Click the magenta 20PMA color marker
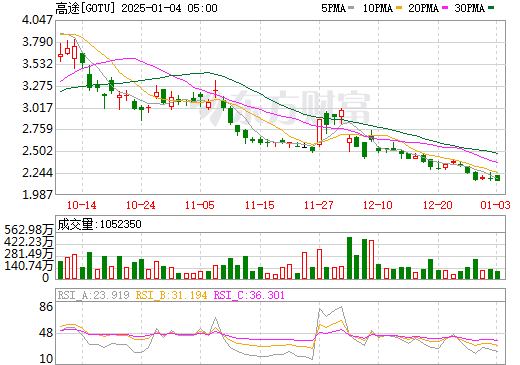 tap(445, 8)
